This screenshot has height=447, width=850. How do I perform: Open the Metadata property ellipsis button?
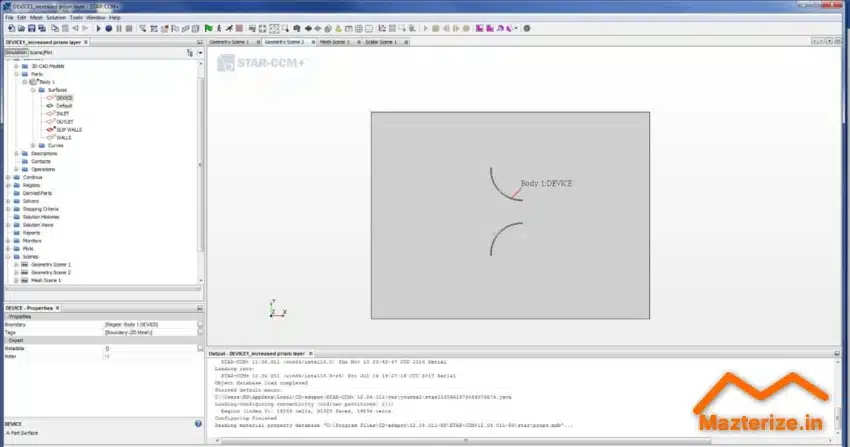point(200,348)
